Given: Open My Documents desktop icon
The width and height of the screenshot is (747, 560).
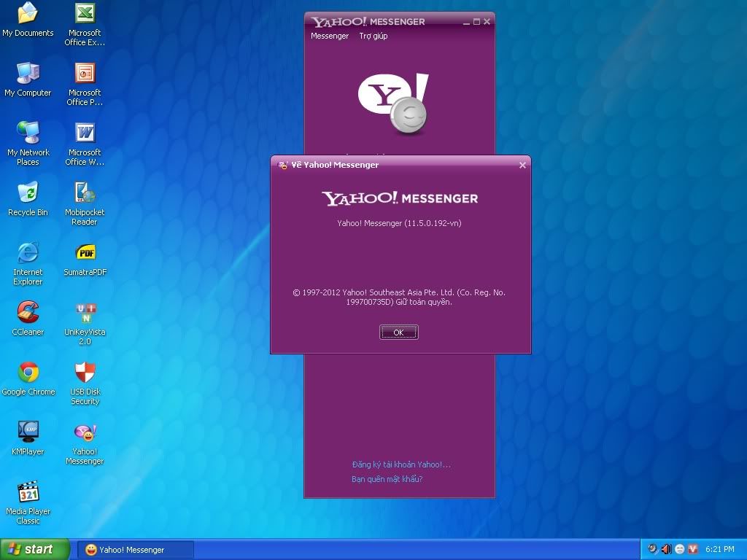Looking at the screenshot, I should pos(28,20).
